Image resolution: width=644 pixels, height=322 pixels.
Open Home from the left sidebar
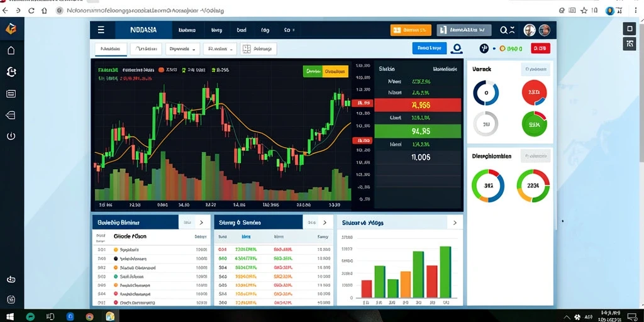[x=11, y=50]
